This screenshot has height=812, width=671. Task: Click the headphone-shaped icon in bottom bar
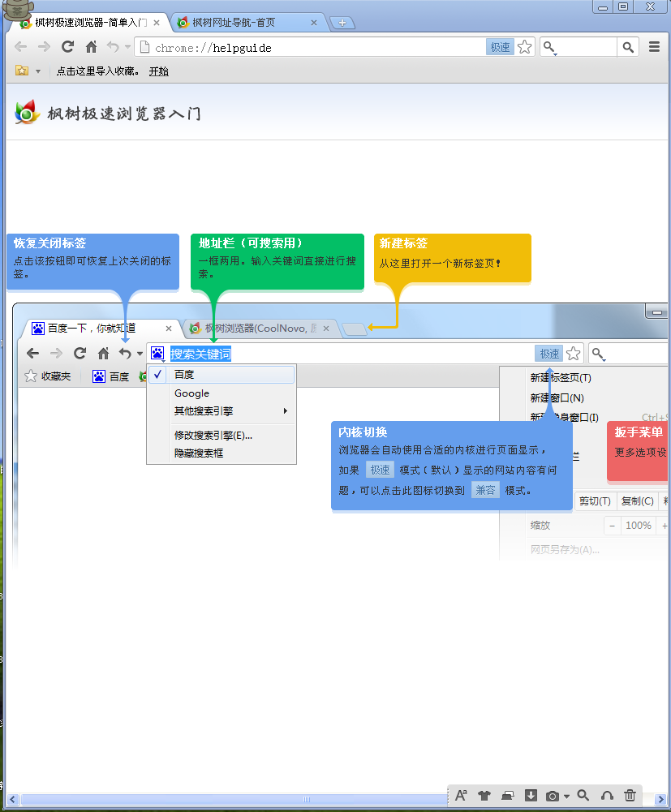coord(607,796)
